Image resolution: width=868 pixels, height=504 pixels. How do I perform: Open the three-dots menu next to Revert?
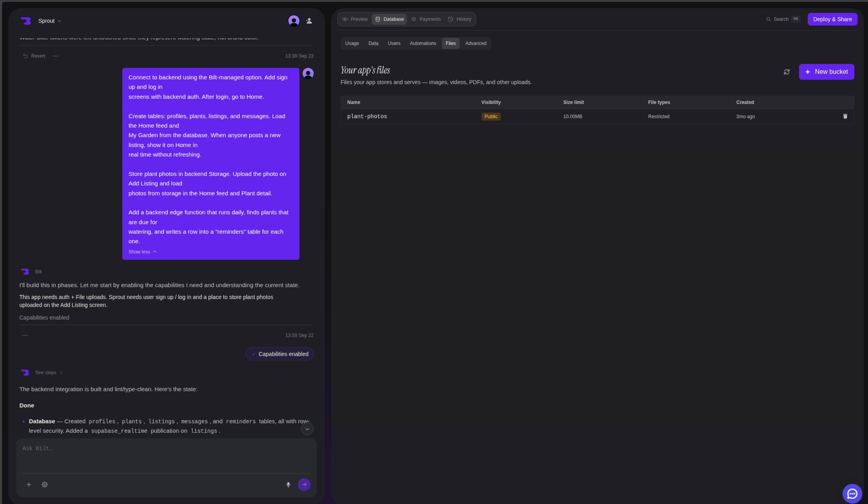pyautogui.click(x=55, y=56)
